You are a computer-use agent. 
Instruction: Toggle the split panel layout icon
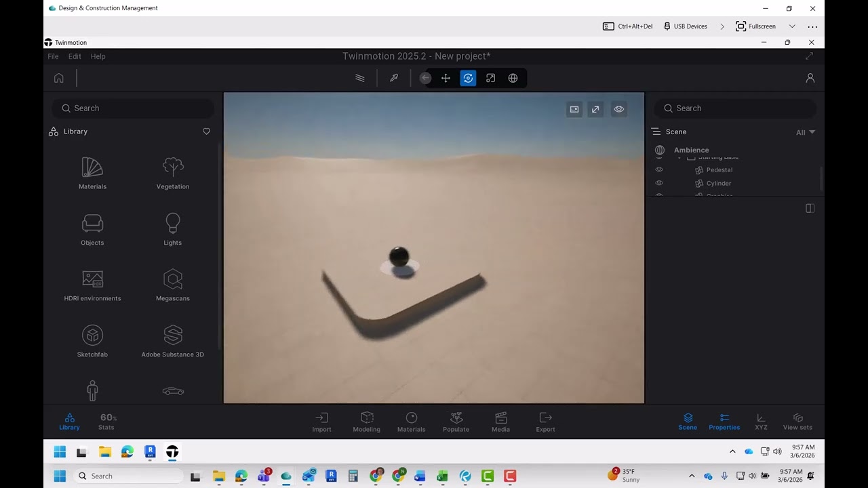tap(810, 208)
